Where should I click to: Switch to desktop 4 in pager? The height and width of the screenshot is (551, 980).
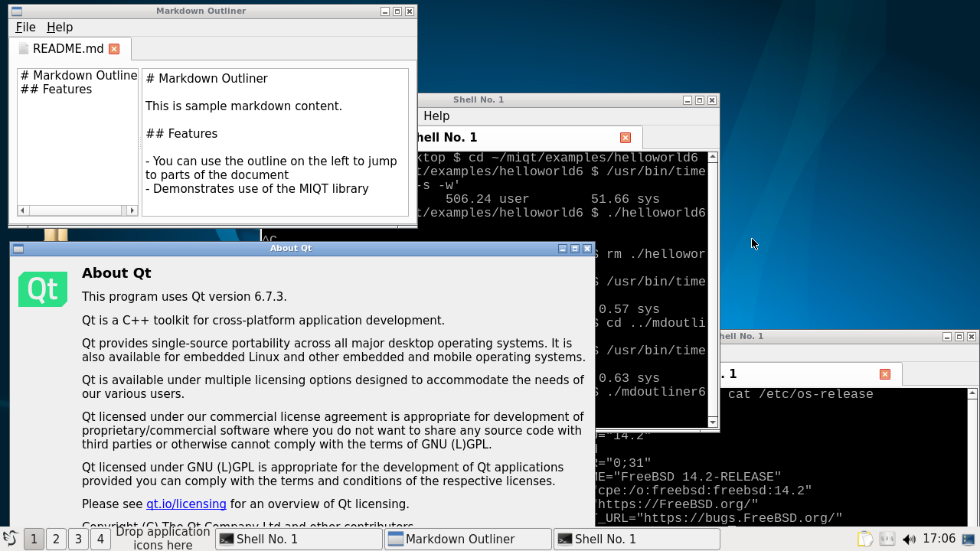100,539
